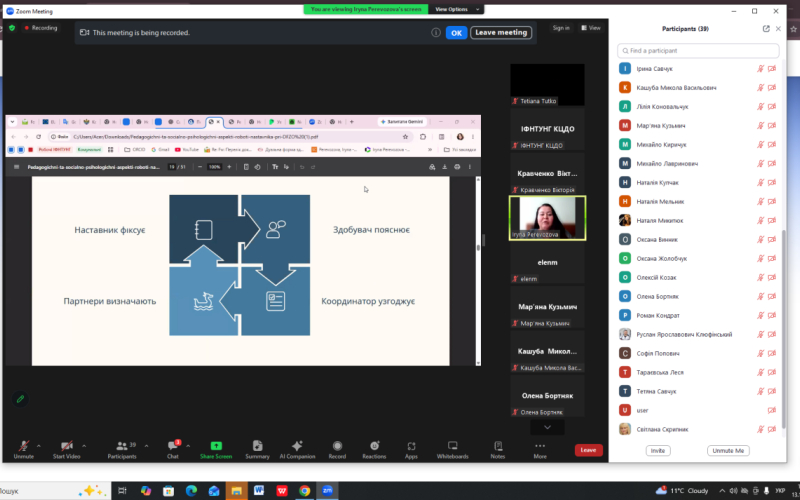800x500 pixels.
Task: Select the ІФНТУНГ КЦДО video tile
Action: (x=547, y=129)
